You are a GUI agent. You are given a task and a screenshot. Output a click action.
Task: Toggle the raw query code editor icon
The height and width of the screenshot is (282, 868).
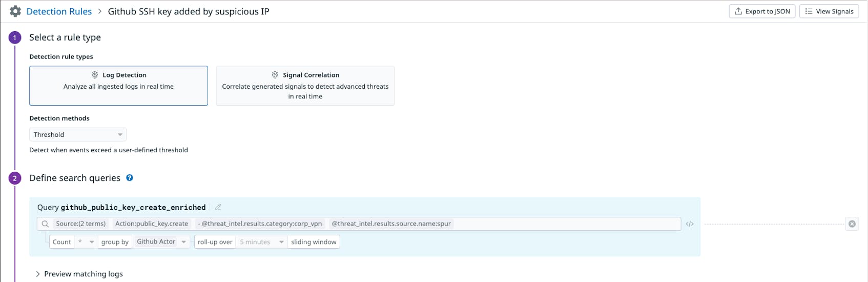[690, 224]
